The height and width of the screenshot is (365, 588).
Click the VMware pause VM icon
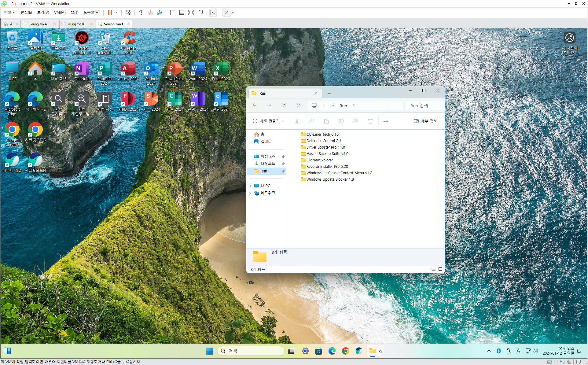[110, 13]
